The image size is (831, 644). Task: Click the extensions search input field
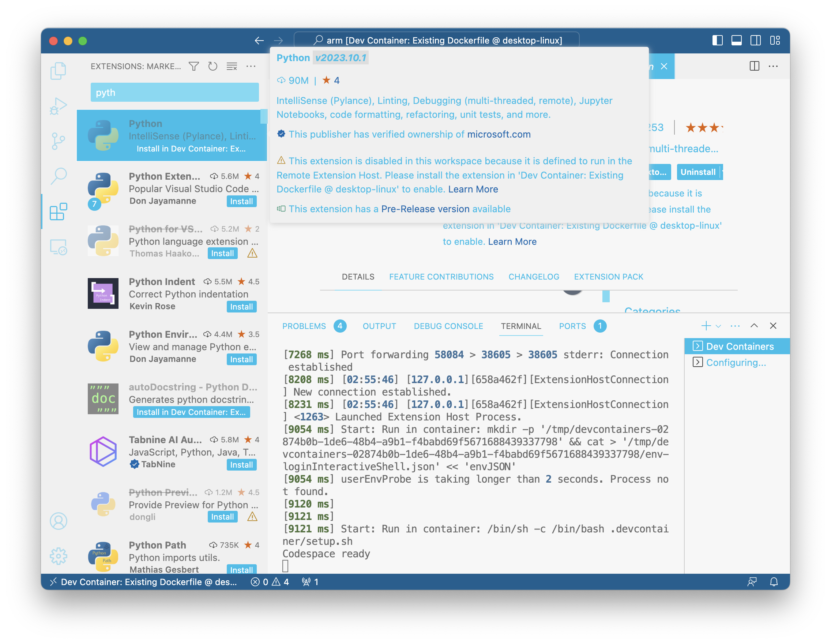(174, 93)
